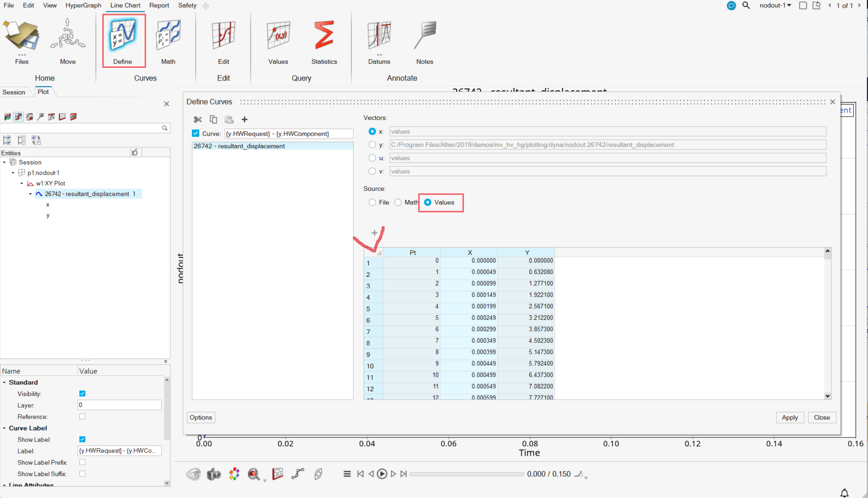Add a row with the plus above table

coord(375,233)
